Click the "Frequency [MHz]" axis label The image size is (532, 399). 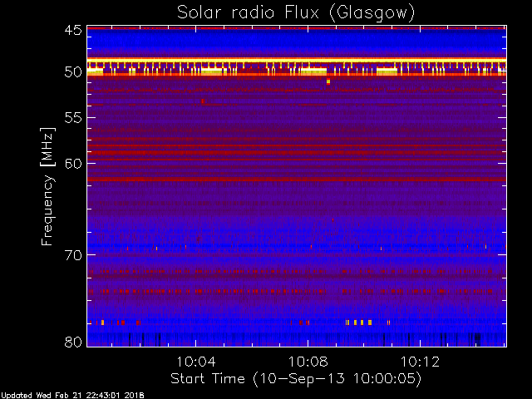pyautogui.click(x=47, y=186)
